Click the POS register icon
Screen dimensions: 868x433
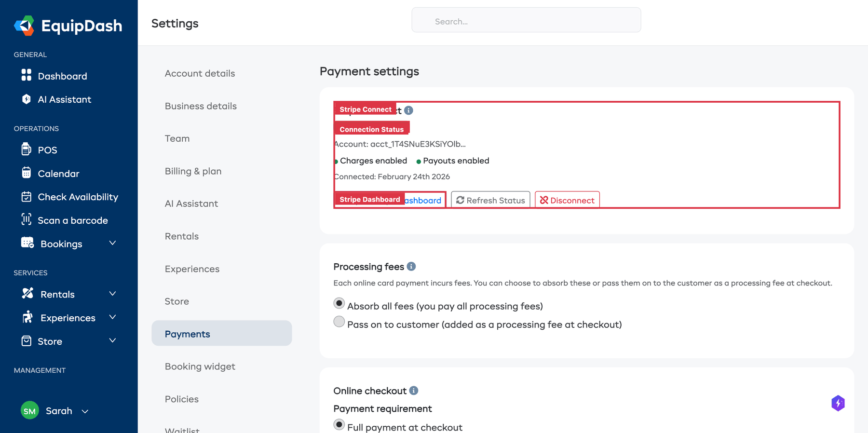coord(27,149)
